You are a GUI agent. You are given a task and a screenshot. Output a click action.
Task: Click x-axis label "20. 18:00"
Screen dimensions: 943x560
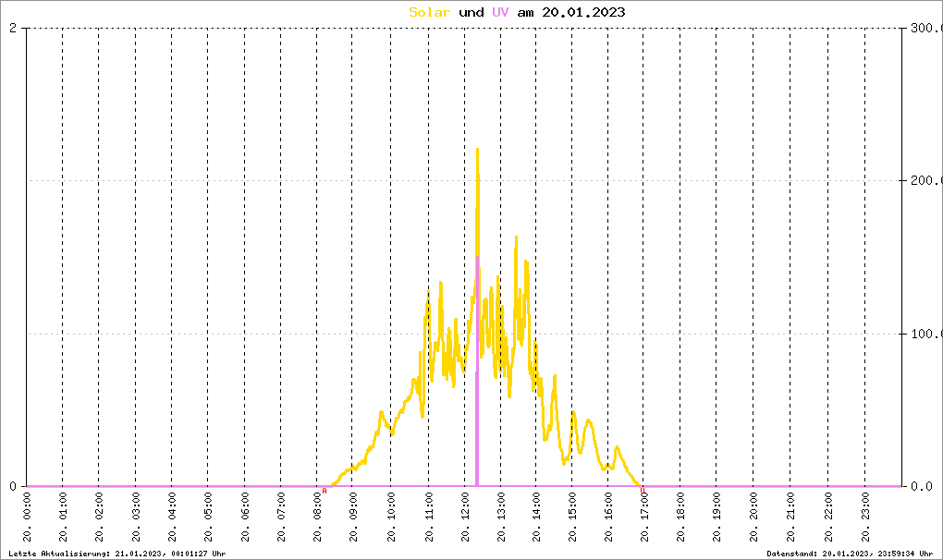[680, 517]
